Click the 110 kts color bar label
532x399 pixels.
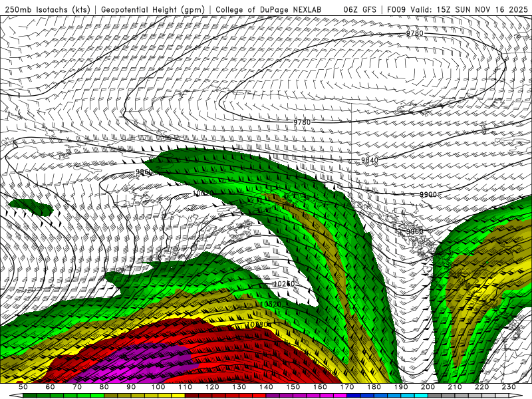click(x=186, y=387)
